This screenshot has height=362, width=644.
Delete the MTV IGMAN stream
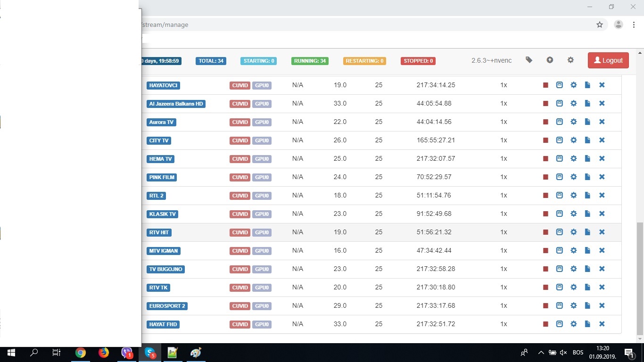[602, 250]
